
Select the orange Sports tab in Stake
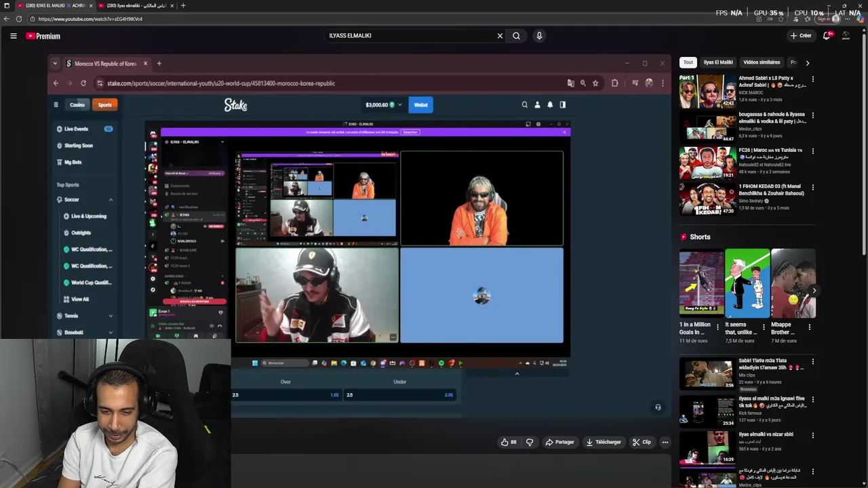pyautogui.click(x=104, y=105)
